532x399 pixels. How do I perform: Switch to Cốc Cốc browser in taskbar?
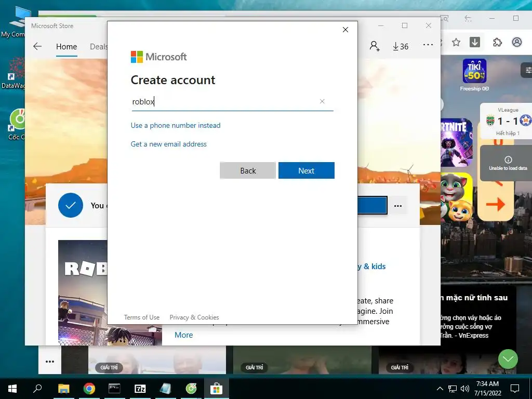tap(191, 389)
